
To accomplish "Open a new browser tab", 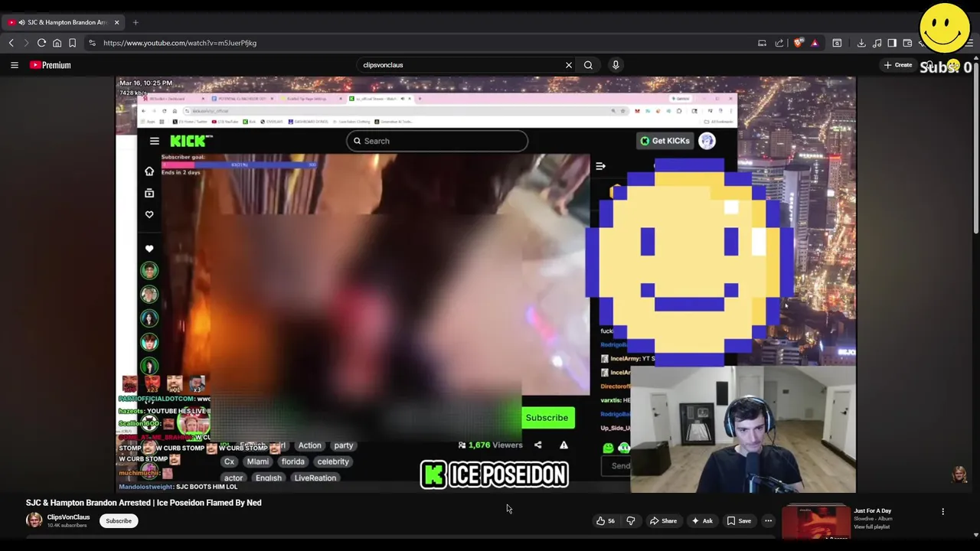I will click(136, 22).
